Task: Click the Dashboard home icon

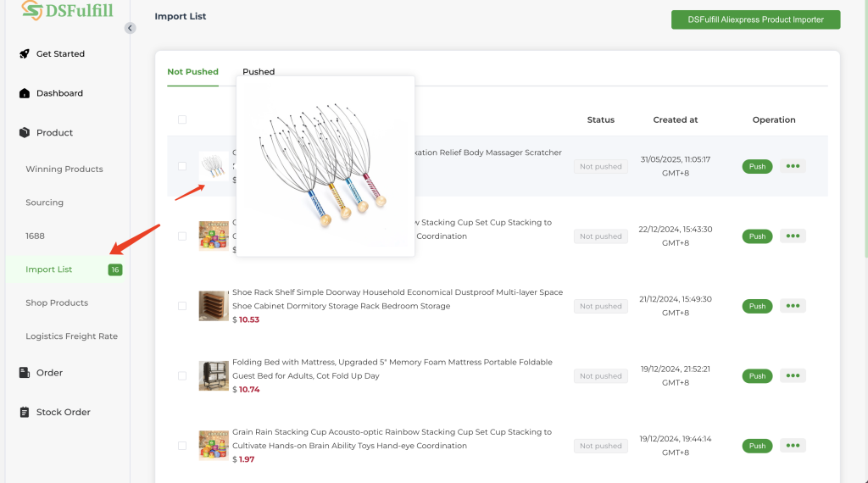Action: pos(25,93)
